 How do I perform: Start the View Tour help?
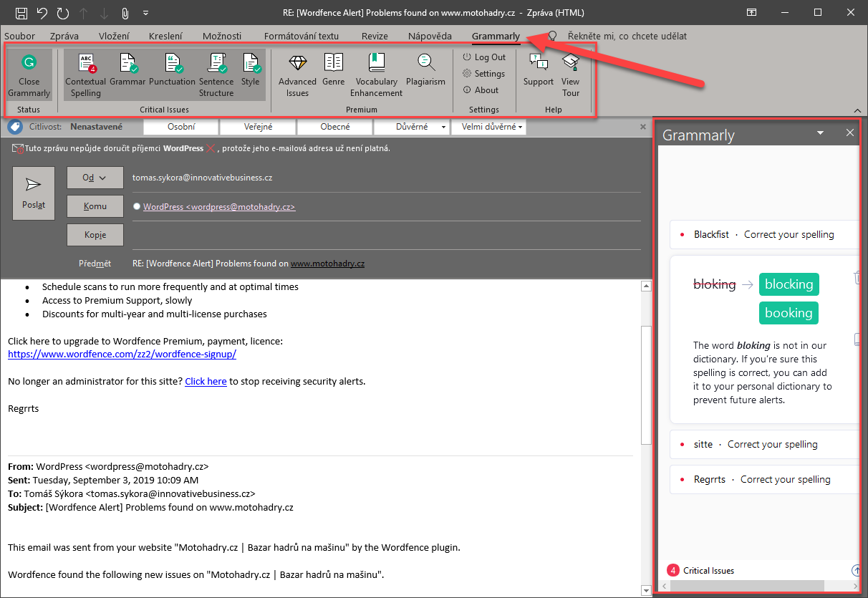tap(571, 76)
